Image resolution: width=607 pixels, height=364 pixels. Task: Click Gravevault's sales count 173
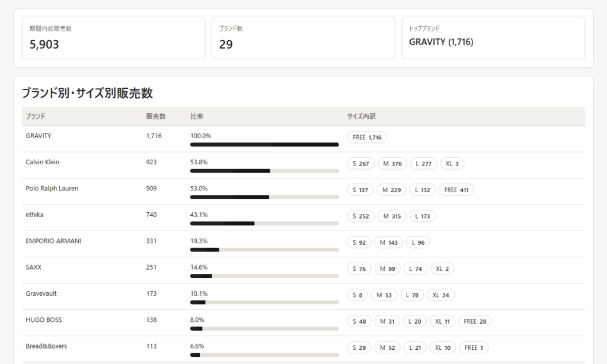[x=151, y=294]
